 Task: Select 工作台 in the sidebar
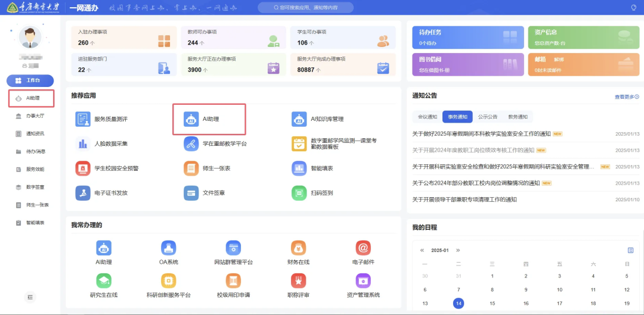(x=30, y=80)
